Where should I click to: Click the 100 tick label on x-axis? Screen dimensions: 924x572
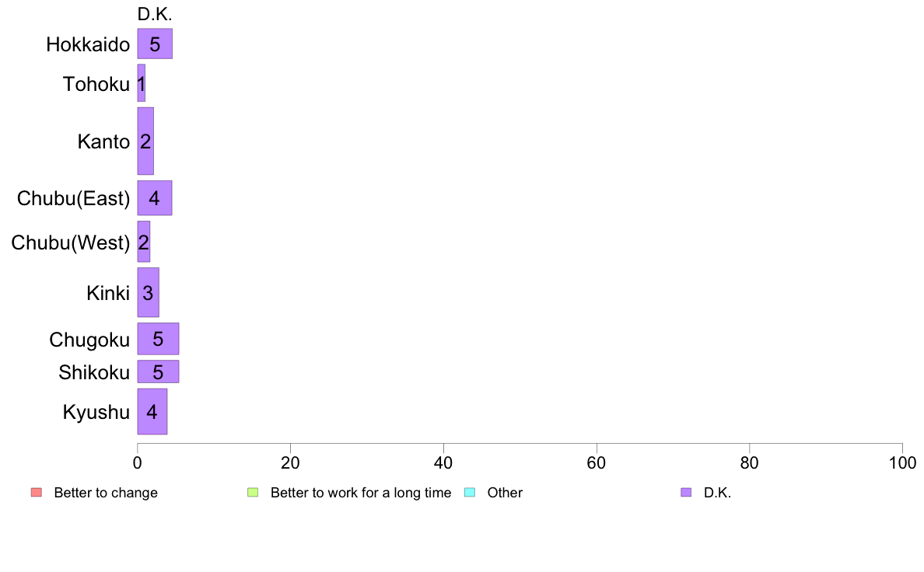click(902, 463)
